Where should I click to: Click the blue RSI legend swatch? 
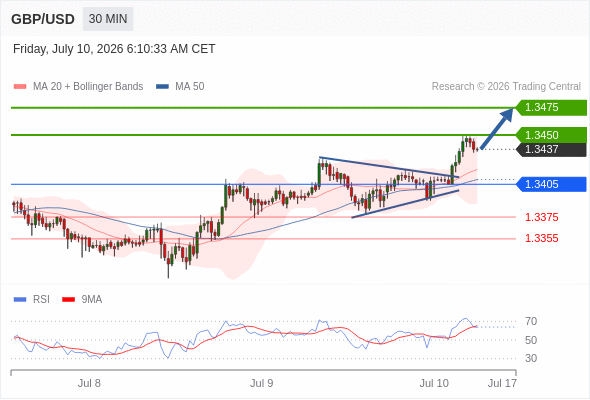click(20, 300)
